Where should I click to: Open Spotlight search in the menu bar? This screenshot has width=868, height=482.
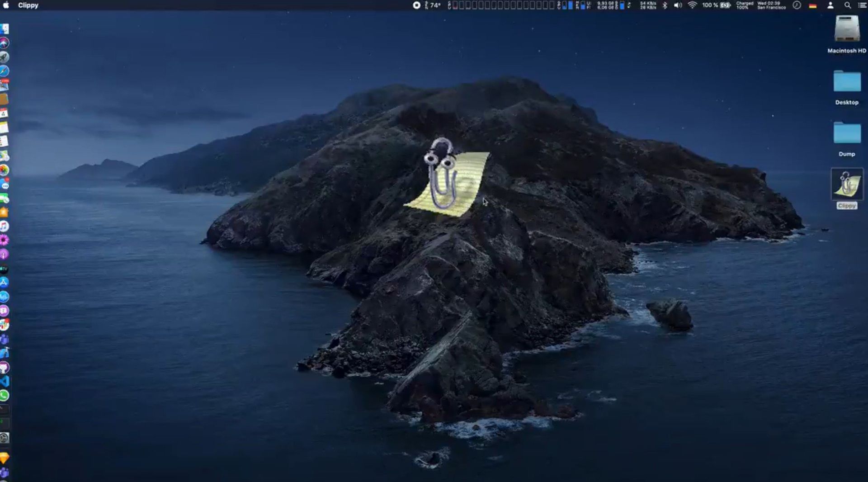[x=848, y=5]
